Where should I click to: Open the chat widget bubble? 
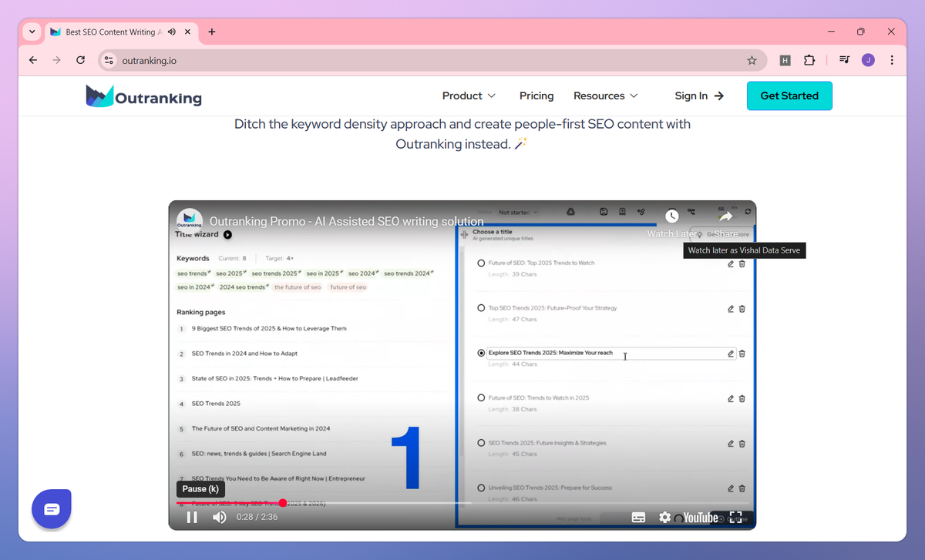(x=52, y=509)
